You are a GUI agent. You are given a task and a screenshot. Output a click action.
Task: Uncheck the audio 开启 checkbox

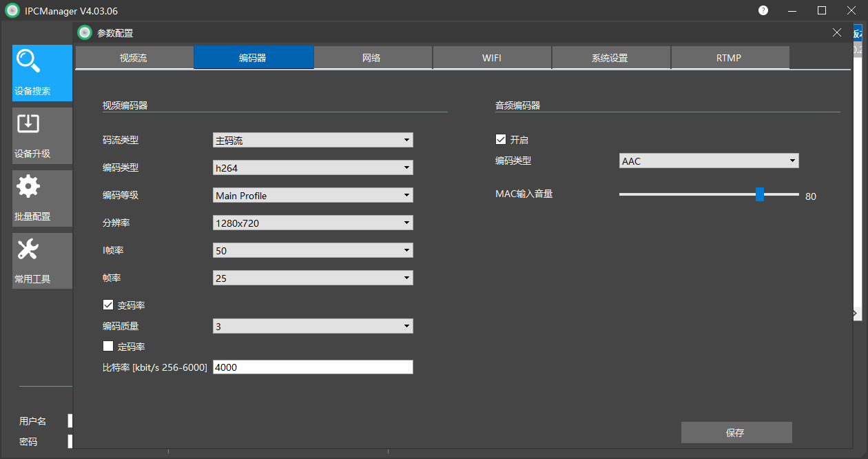click(x=501, y=139)
